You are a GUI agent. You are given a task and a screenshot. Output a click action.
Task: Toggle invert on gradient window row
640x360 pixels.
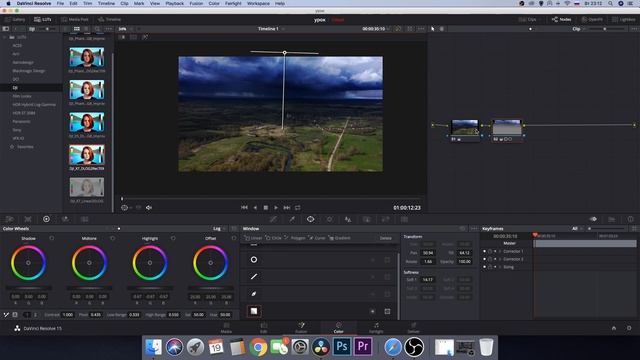pos(373,311)
